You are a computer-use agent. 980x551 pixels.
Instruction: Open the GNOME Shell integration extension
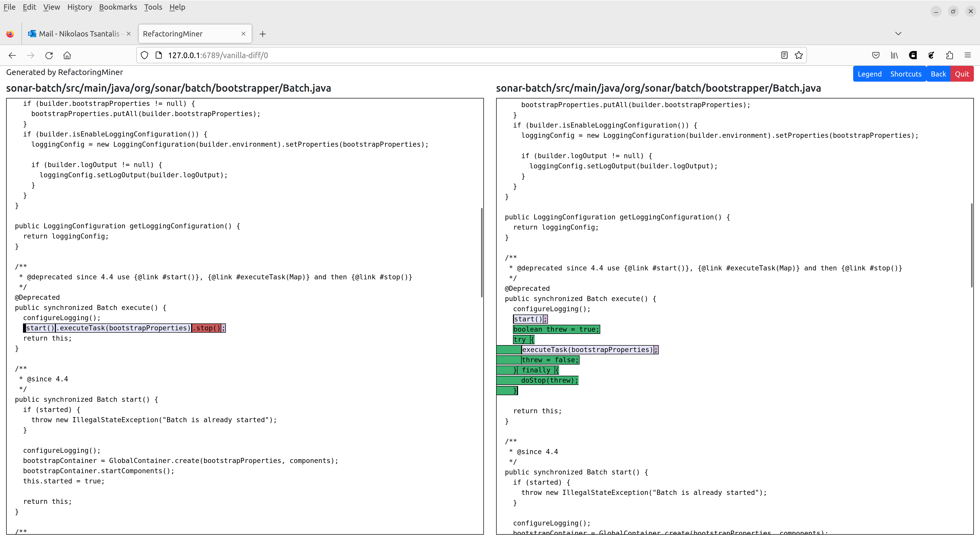point(931,55)
